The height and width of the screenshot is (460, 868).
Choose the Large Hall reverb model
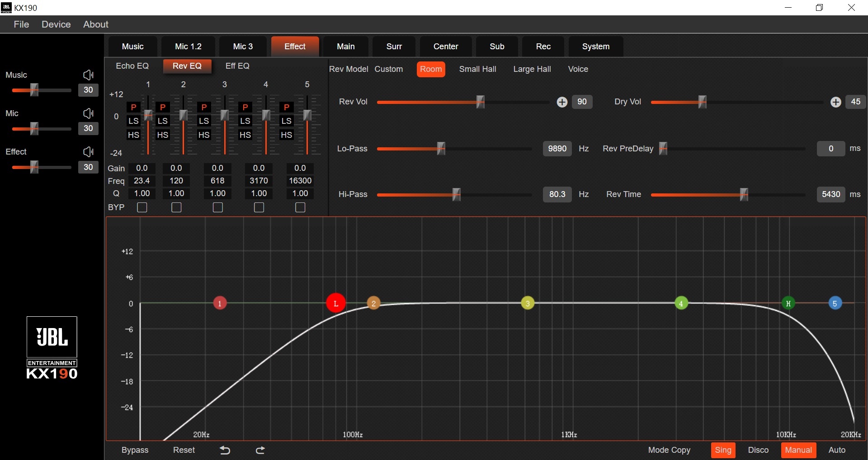tap(532, 69)
